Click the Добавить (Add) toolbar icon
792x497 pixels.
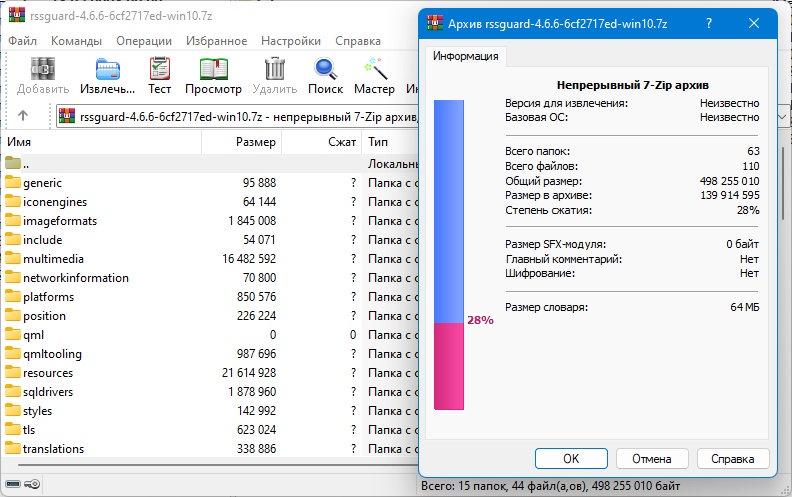click(x=43, y=69)
